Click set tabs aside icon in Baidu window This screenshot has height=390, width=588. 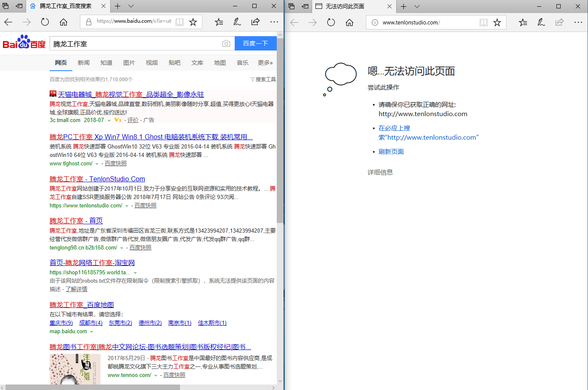click(19, 6)
